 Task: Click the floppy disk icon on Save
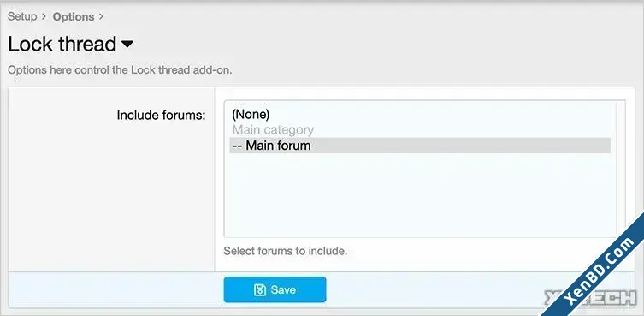[x=260, y=289]
